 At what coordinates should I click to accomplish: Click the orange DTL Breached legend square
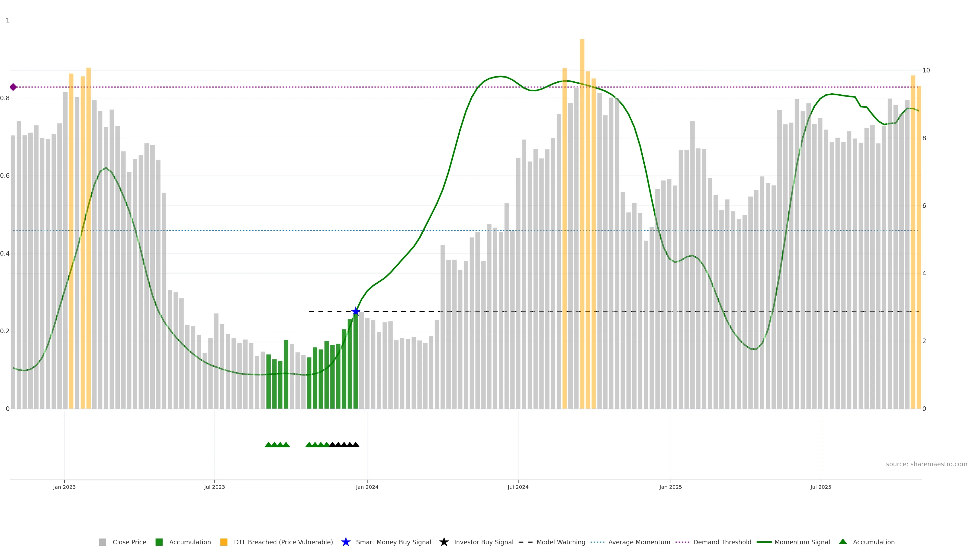(x=224, y=542)
